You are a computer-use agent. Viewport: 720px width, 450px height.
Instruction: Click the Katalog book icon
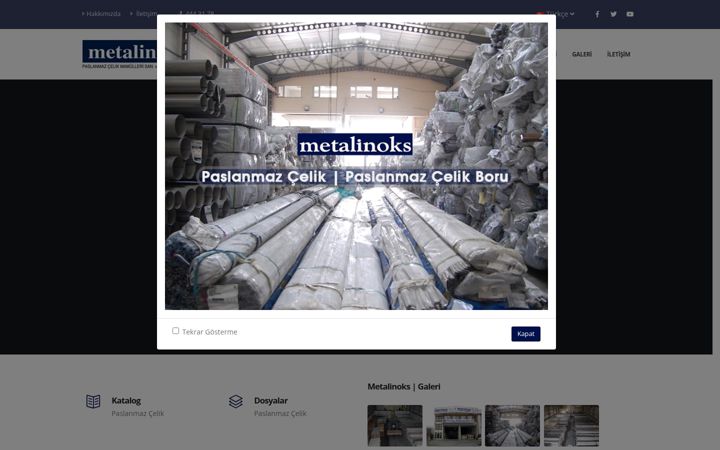coord(93,401)
